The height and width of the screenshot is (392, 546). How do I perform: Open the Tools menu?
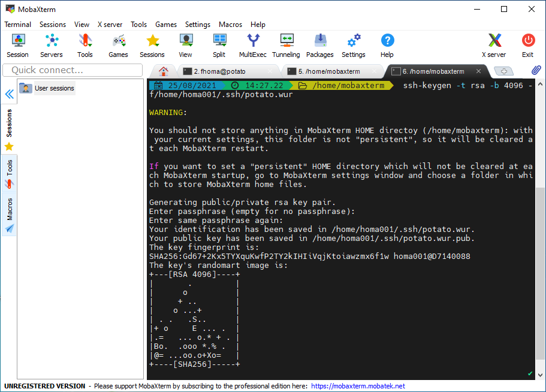[x=138, y=25]
